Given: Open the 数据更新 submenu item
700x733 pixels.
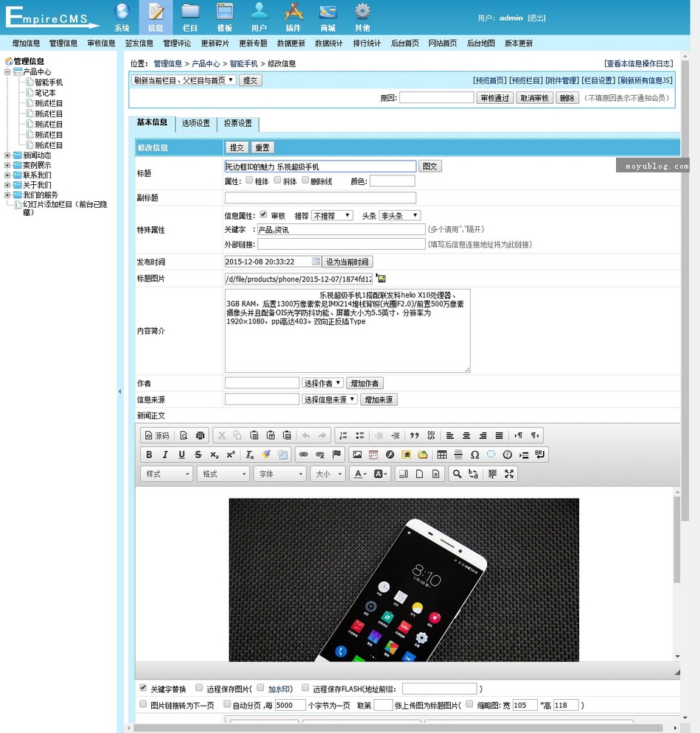Looking at the screenshot, I should [291, 43].
